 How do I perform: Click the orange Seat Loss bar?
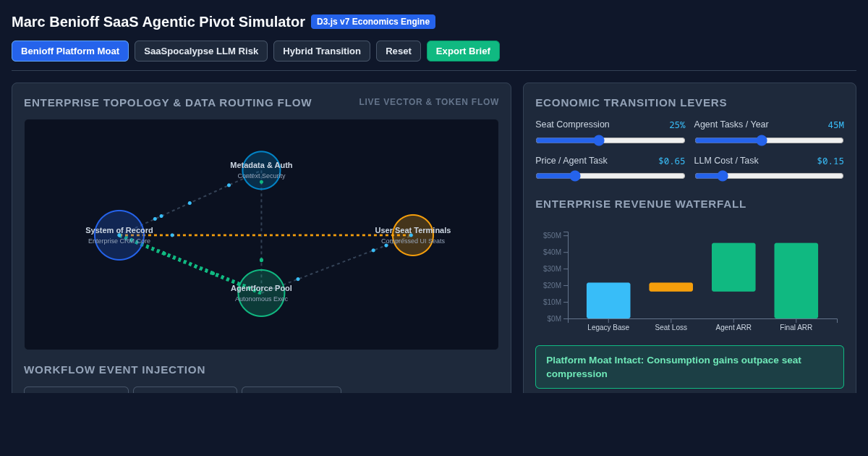671,287
